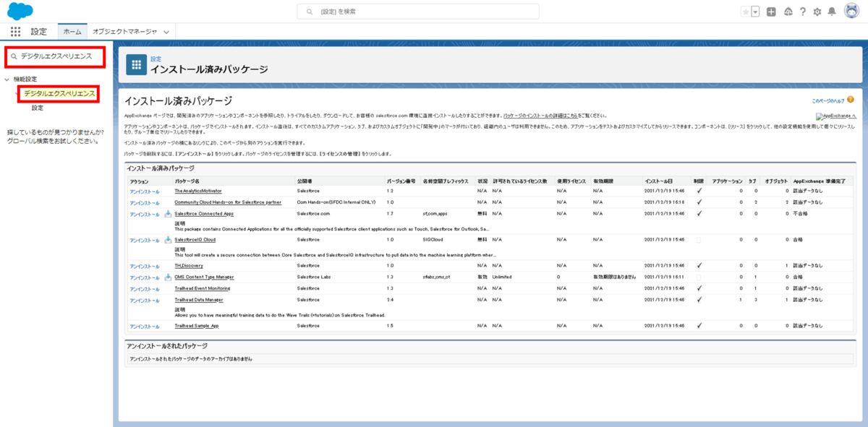Viewport: 868px width, 427px height.
Task: Click the download icon beside CMS Content Type Manager
Action: (168, 277)
